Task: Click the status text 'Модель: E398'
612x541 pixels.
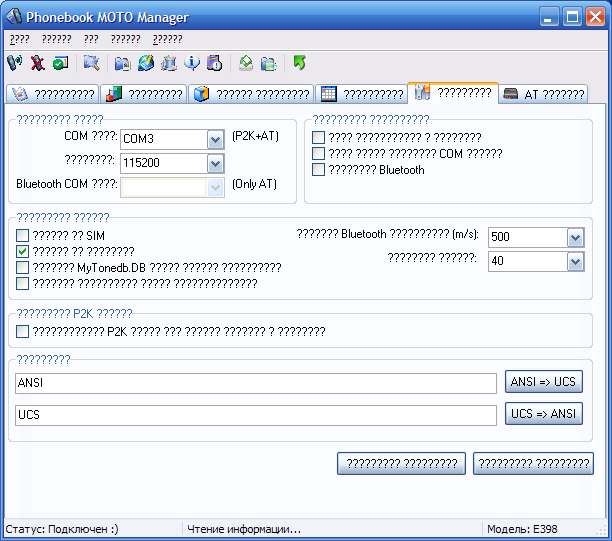Action: tap(522, 529)
